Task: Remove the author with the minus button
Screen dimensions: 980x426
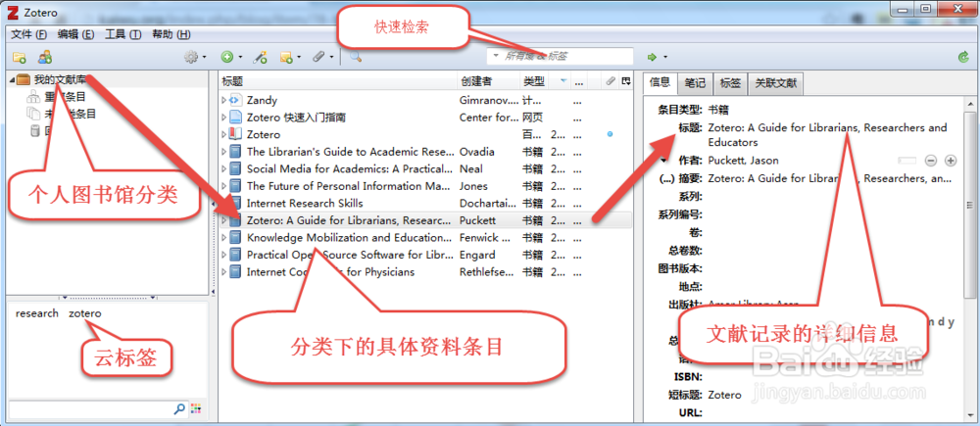Action: click(x=931, y=161)
